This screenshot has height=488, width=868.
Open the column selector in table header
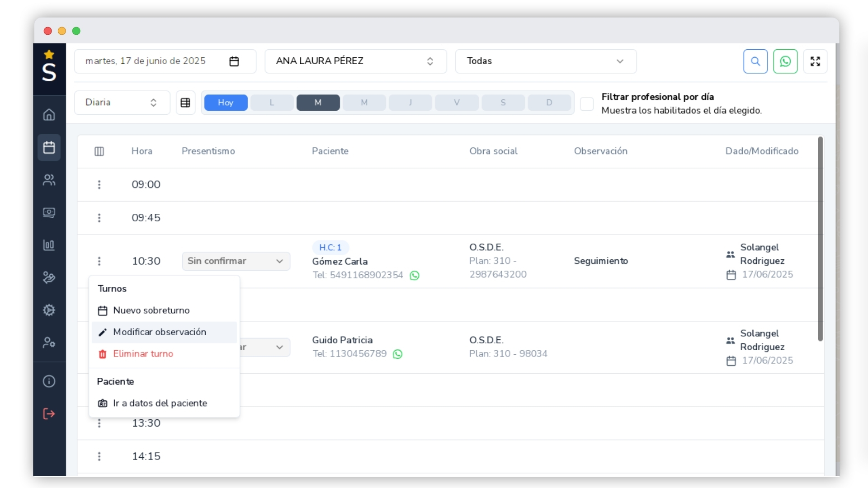pyautogui.click(x=99, y=151)
